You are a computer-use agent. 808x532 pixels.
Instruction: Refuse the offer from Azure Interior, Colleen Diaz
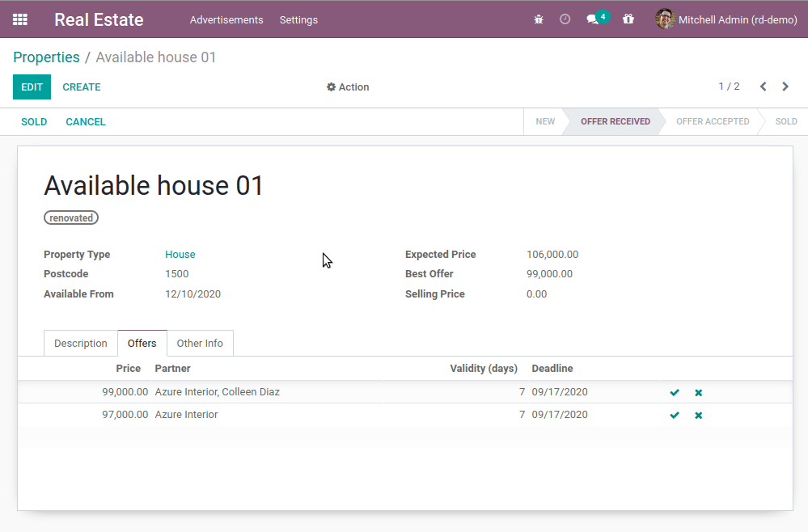(698, 392)
